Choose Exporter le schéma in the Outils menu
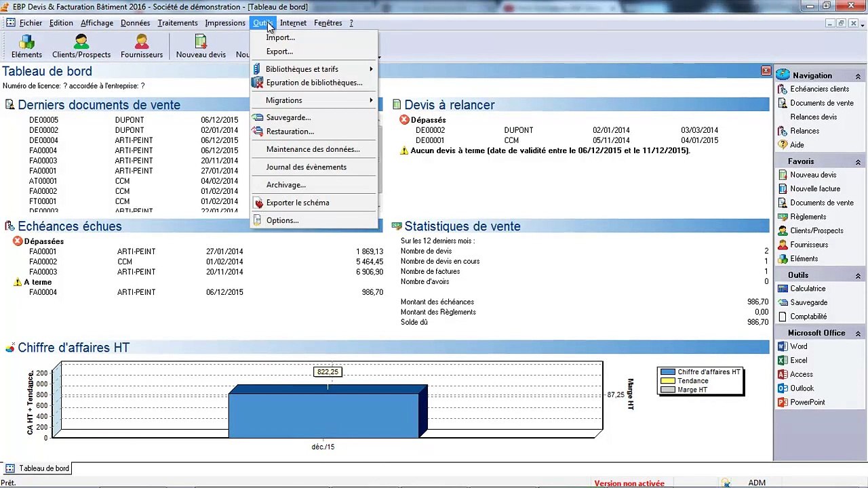The width and height of the screenshot is (868, 488). [x=314, y=203]
